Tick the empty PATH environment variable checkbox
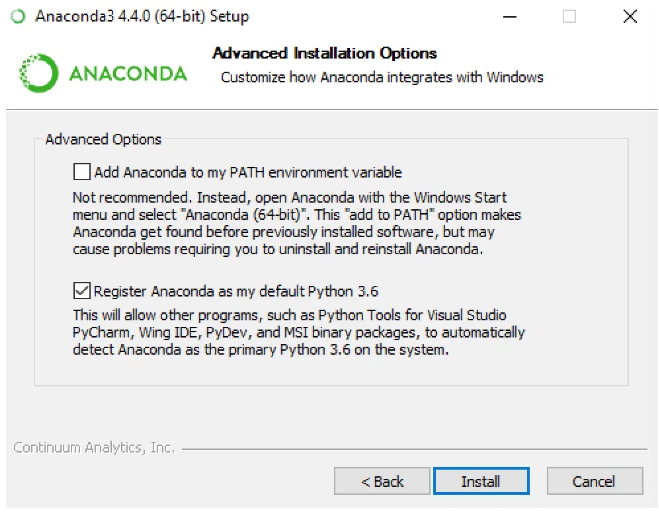This screenshot has height=516, width=659. 82,172
